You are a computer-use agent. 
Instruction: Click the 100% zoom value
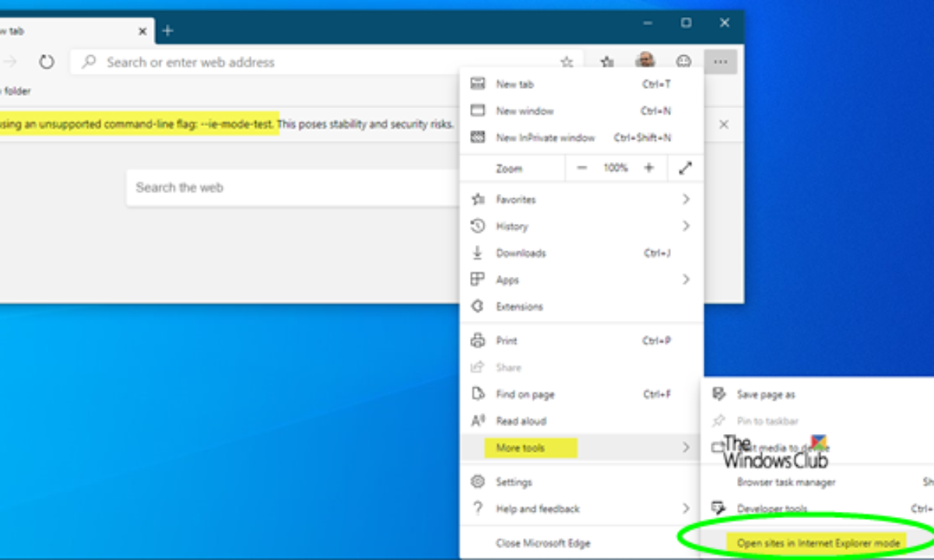pos(616,168)
